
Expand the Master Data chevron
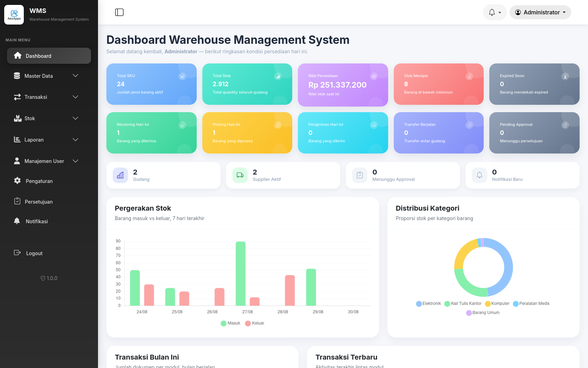point(75,76)
